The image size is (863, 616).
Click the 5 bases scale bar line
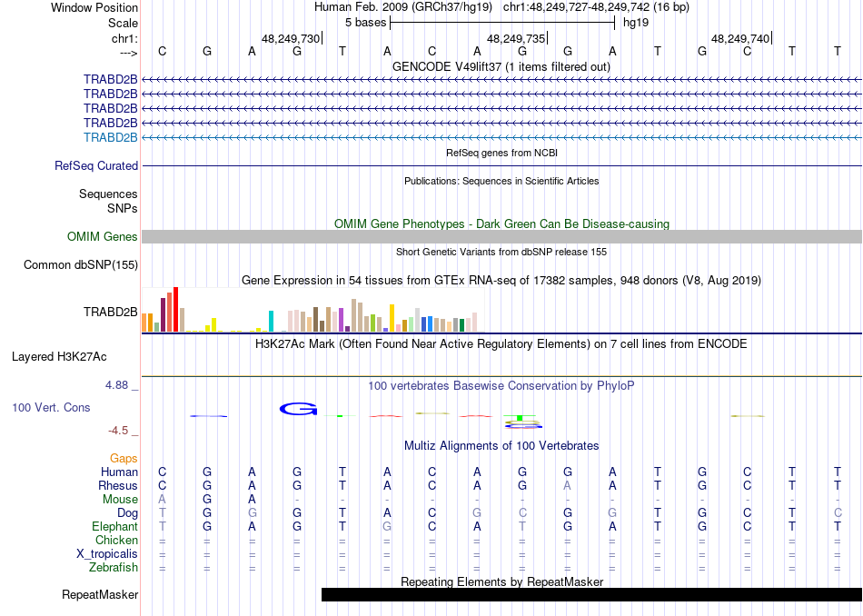[x=502, y=23]
